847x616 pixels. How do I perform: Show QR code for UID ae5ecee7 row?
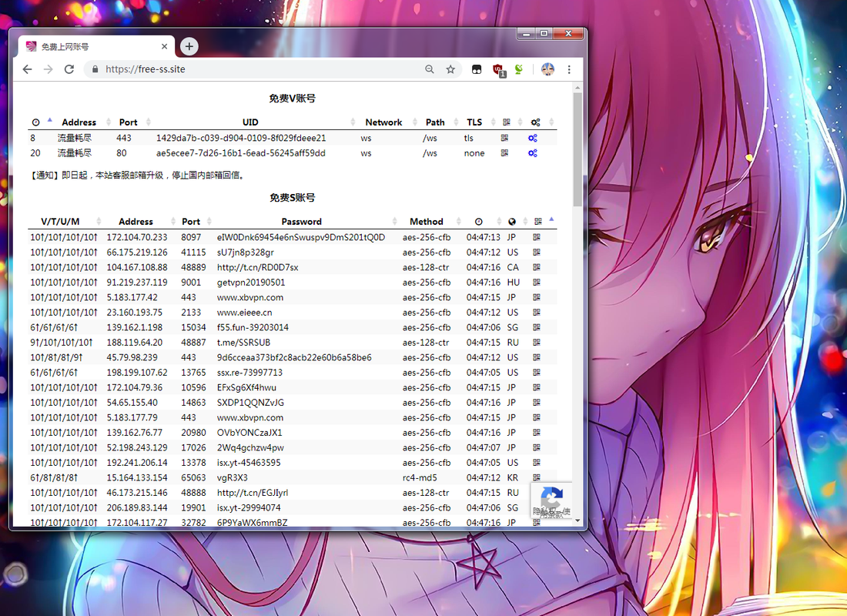pyautogui.click(x=504, y=153)
